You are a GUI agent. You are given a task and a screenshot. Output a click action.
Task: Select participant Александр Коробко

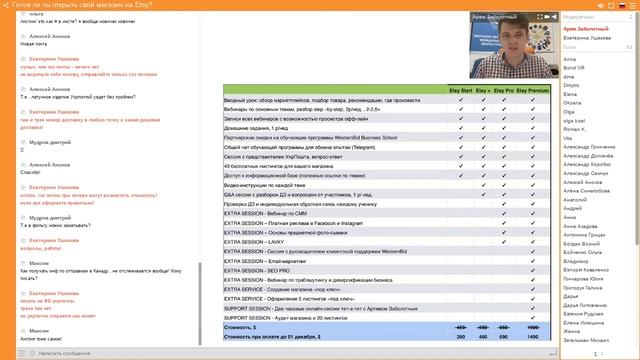pyautogui.click(x=587, y=164)
